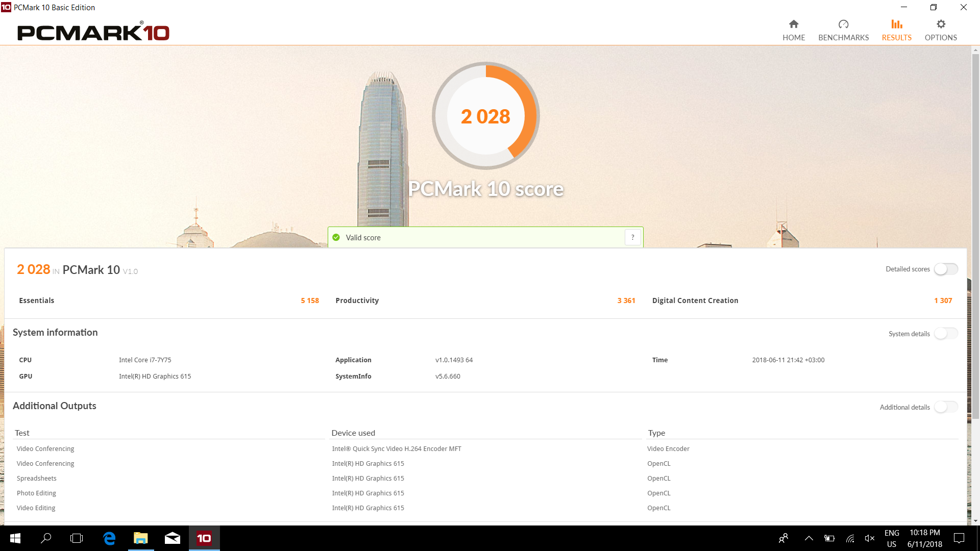Click the PCMark 10 logo

pyautogui.click(x=93, y=32)
